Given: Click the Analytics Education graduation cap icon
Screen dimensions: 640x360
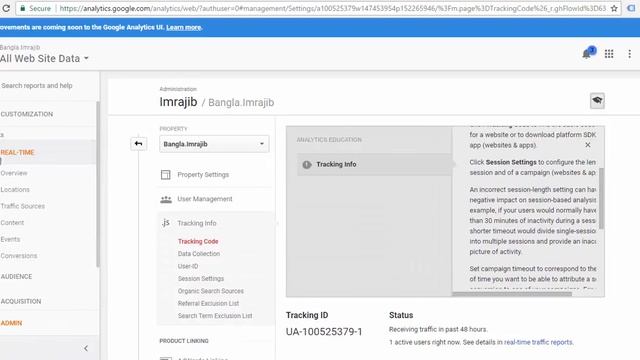Looking at the screenshot, I should (x=597, y=100).
